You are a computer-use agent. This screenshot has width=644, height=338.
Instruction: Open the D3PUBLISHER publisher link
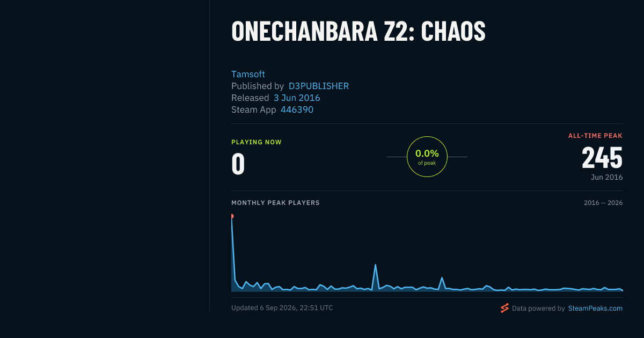319,86
